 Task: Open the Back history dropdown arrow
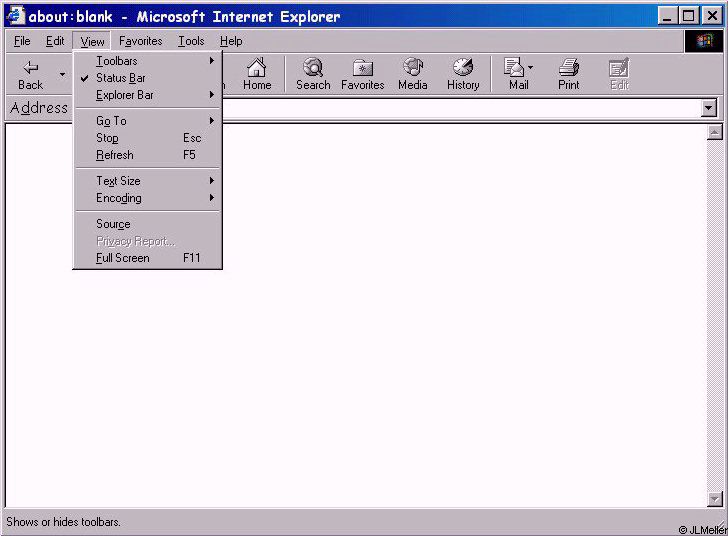(62, 74)
